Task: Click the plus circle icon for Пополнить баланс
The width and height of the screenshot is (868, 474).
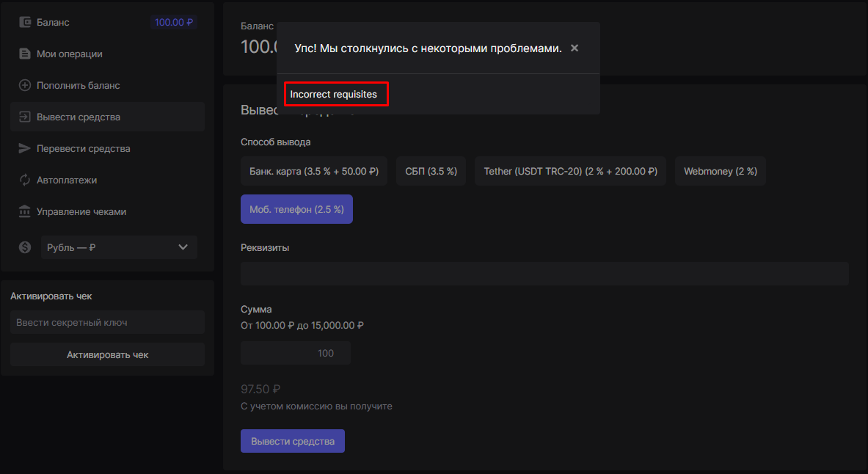Action: tap(24, 86)
